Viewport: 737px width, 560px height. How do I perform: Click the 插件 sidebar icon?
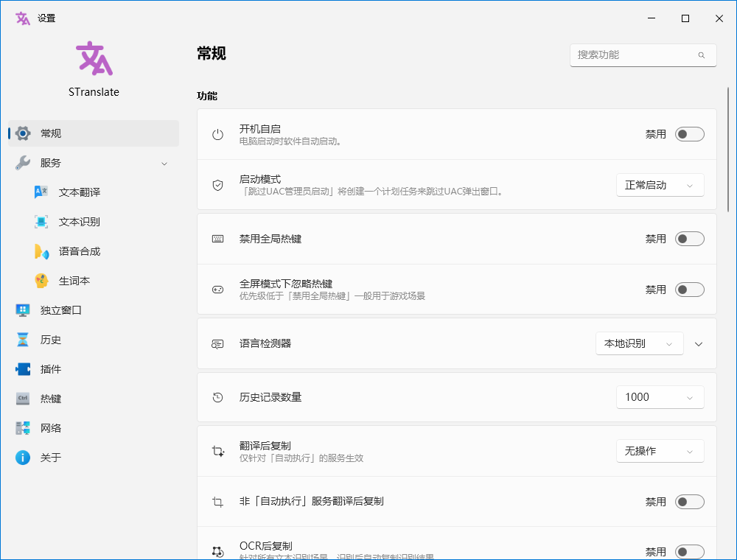click(21, 369)
